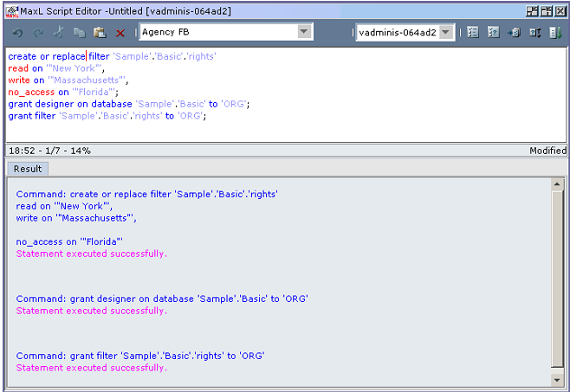Click the "New York" string in the editor
Viewport: 570px width, 392px height.
[x=74, y=68]
